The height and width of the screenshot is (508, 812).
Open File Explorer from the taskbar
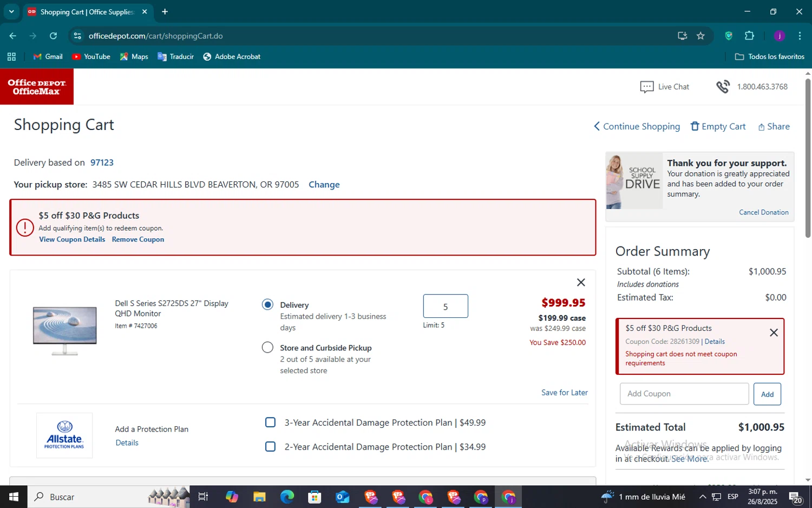coord(259,497)
